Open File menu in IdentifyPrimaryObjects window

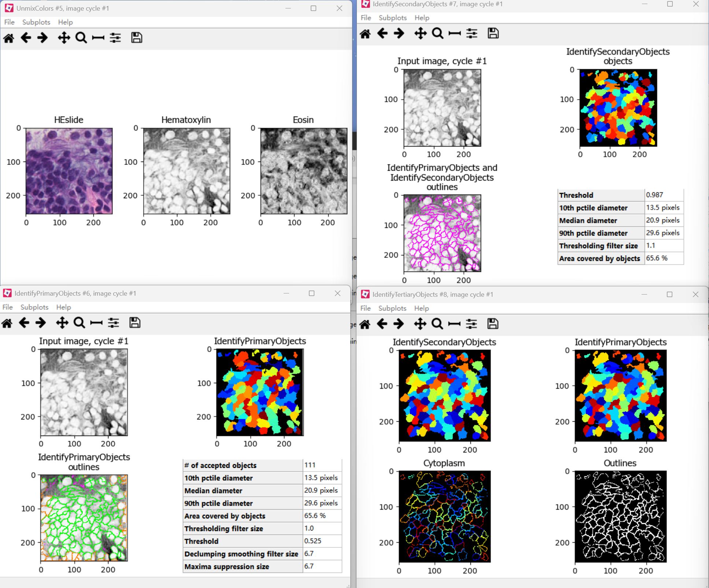(x=7, y=307)
